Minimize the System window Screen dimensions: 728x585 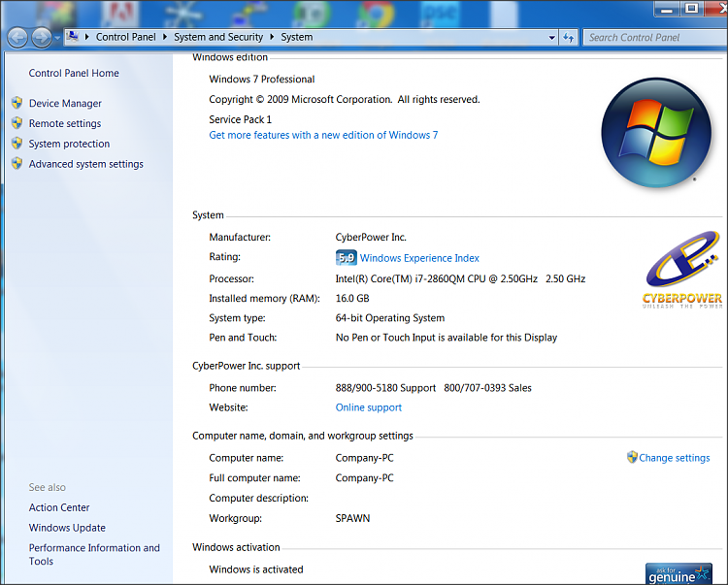point(667,9)
